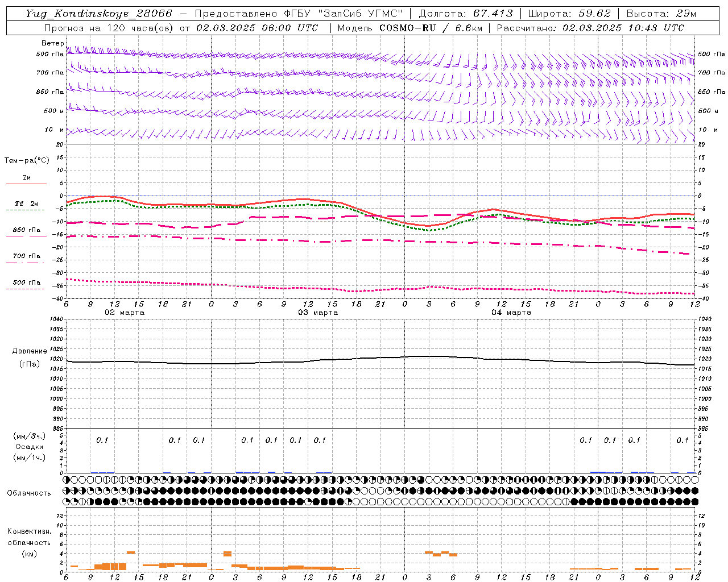Click the 'Предоставлено ФГБУ "ЗапСиб УГМС"' provider text
Image resolution: width=728 pixels, height=582 pixels.
coord(299,14)
